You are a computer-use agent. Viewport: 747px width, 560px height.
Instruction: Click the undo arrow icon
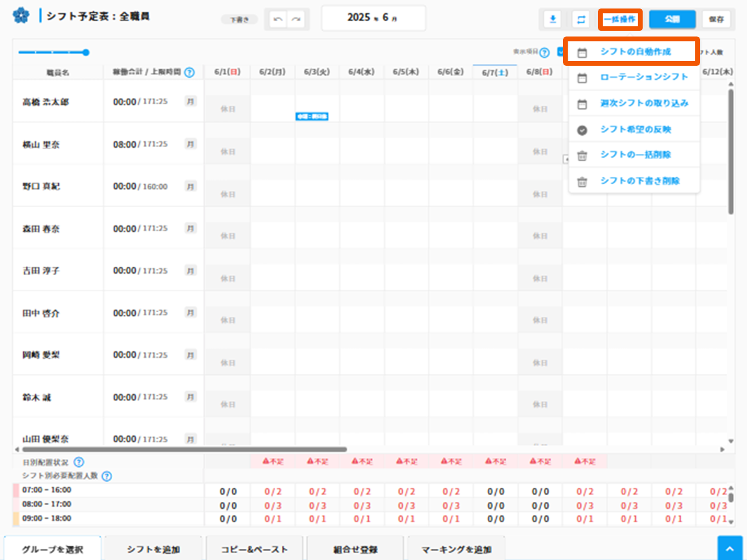click(x=278, y=20)
